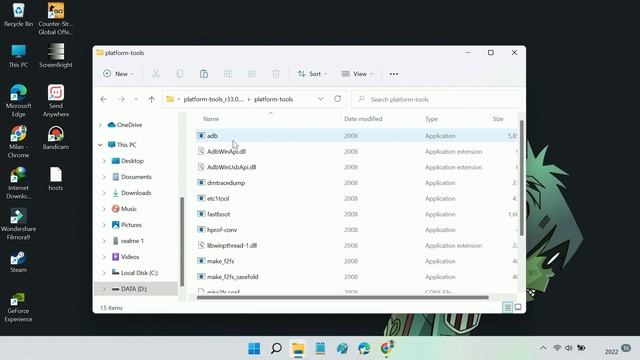Open Recycle Bin on the desktop

pos(18,15)
